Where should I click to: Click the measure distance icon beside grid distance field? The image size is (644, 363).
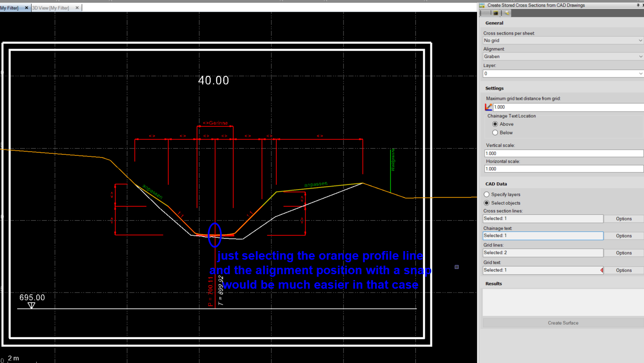(488, 107)
